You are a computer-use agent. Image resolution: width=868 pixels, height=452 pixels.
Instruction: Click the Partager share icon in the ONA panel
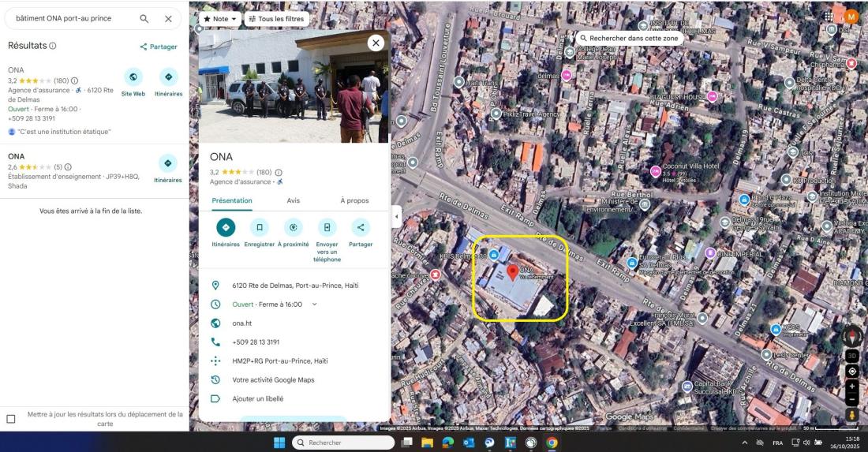tap(361, 227)
